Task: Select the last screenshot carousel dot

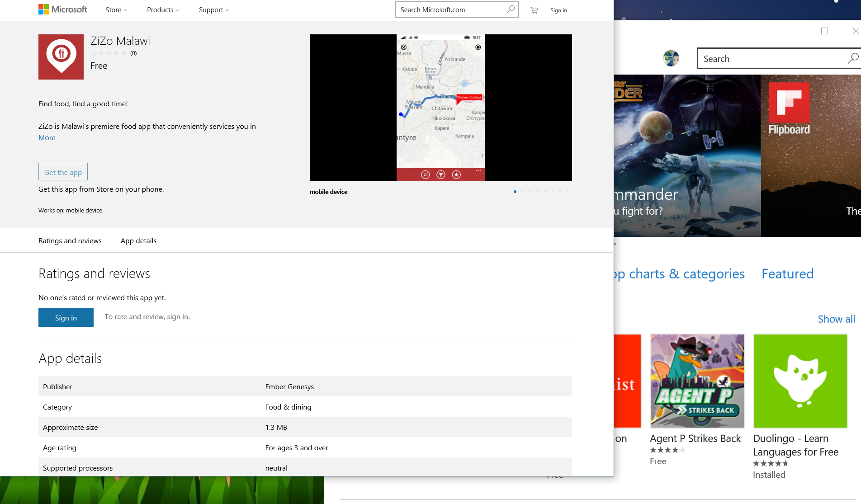Action: click(x=568, y=192)
